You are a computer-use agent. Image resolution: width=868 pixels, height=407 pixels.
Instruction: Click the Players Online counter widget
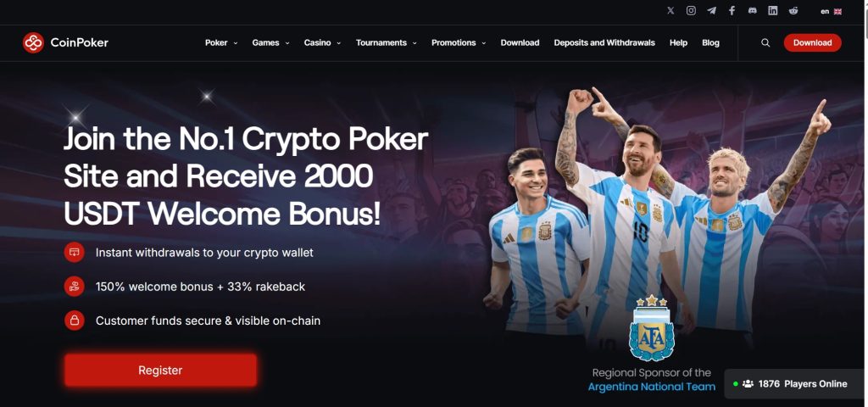[795, 384]
